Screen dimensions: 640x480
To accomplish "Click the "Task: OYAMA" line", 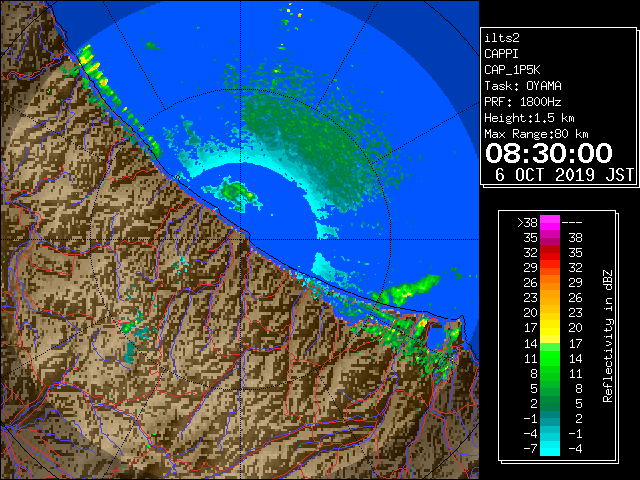I will (523, 86).
